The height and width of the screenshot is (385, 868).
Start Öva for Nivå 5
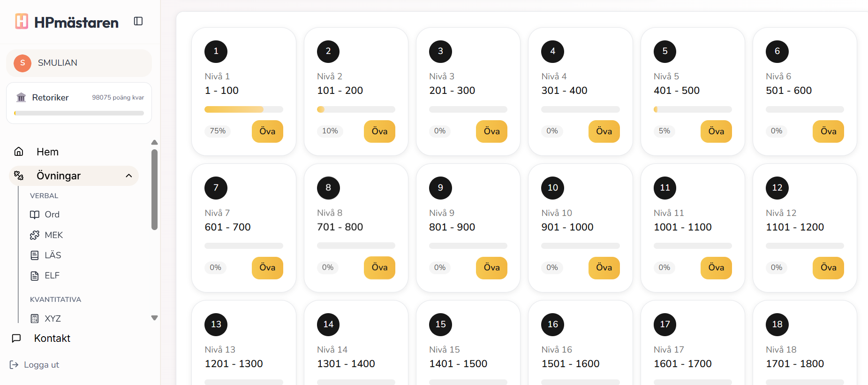pyautogui.click(x=716, y=131)
